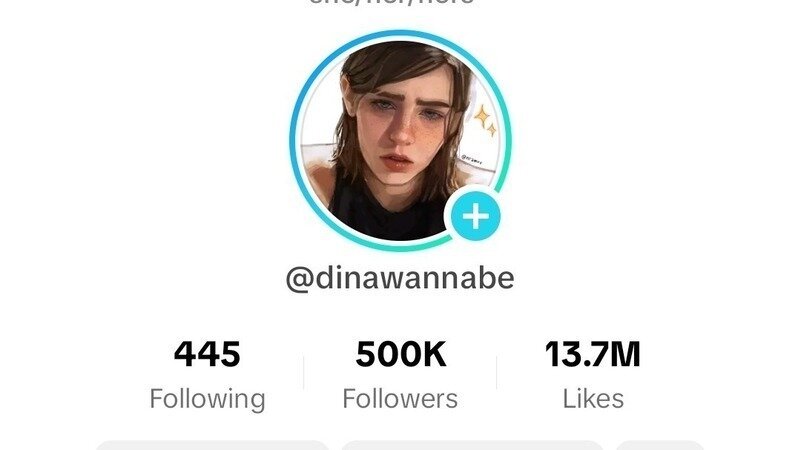Open the 445 Following count
Viewport: 800px width, 450px height.
pos(207,354)
